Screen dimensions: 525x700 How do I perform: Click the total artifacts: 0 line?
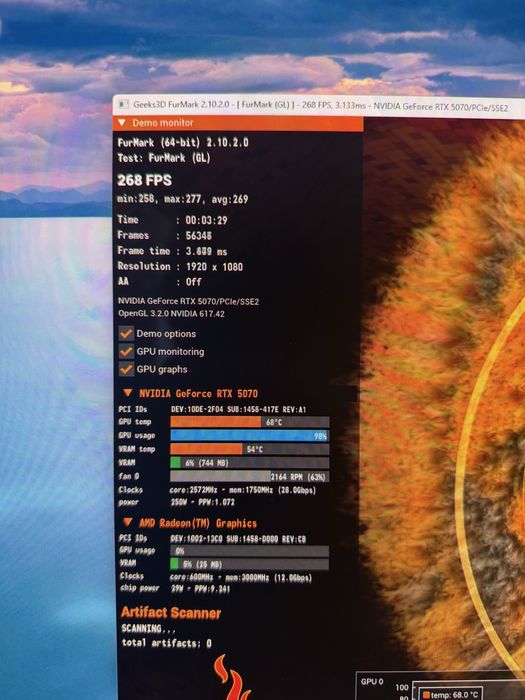tap(167, 643)
